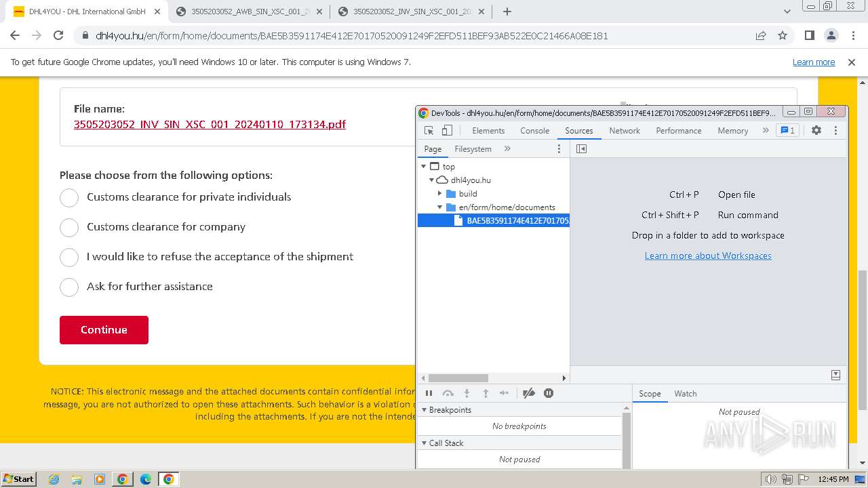This screenshot has width=868, height=488.
Task: Click the debugger Step button
Action: (x=504, y=393)
